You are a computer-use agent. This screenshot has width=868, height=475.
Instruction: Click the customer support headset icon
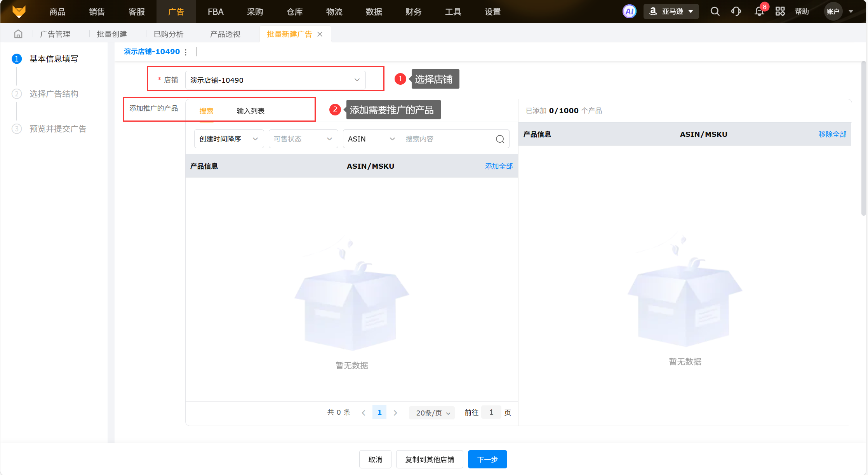[x=736, y=12]
